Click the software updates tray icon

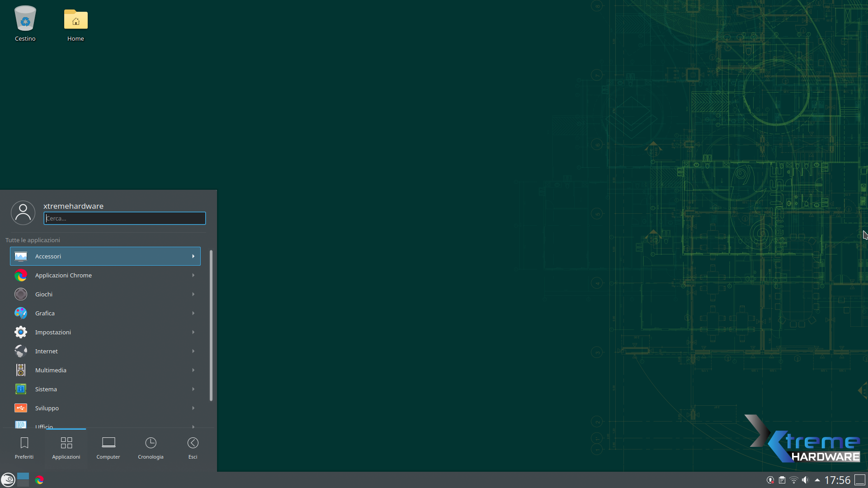[x=770, y=480]
